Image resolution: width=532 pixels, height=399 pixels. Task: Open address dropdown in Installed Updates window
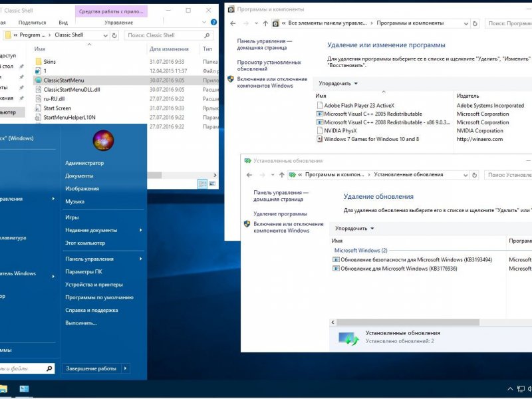tap(465, 175)
